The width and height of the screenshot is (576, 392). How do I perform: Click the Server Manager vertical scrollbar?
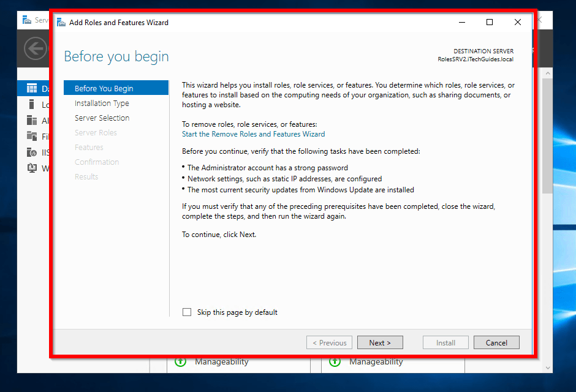click(x=547, y=153)
